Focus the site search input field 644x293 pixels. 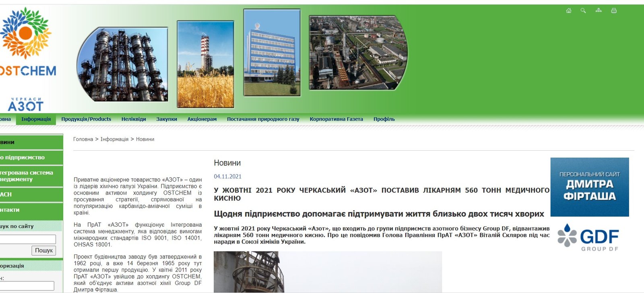(28, 240)
